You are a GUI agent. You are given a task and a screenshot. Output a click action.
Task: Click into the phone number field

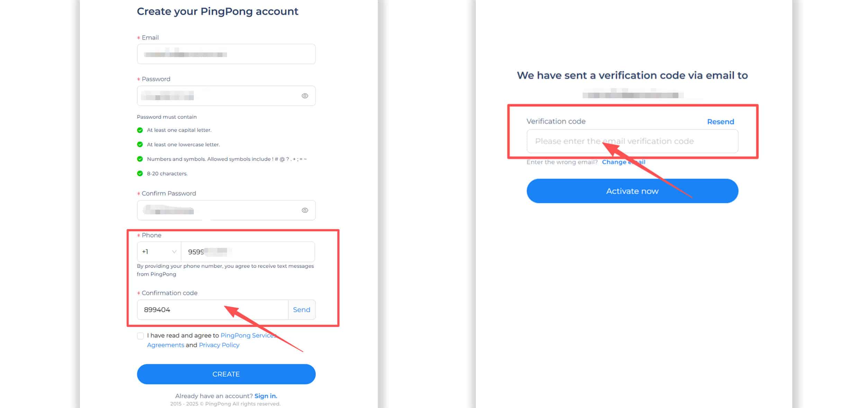[248, 252]
